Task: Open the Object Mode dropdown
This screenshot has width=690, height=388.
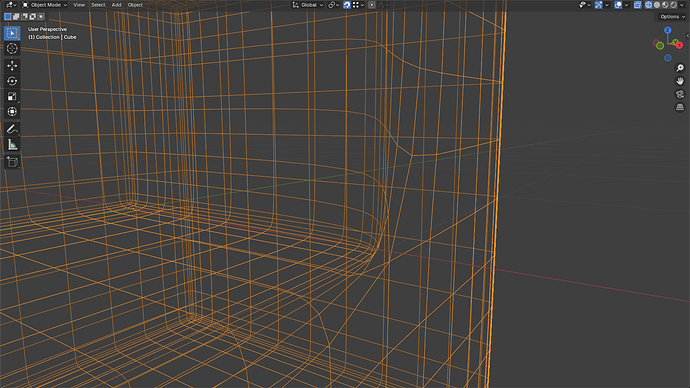Action: [x=44, y=5]
